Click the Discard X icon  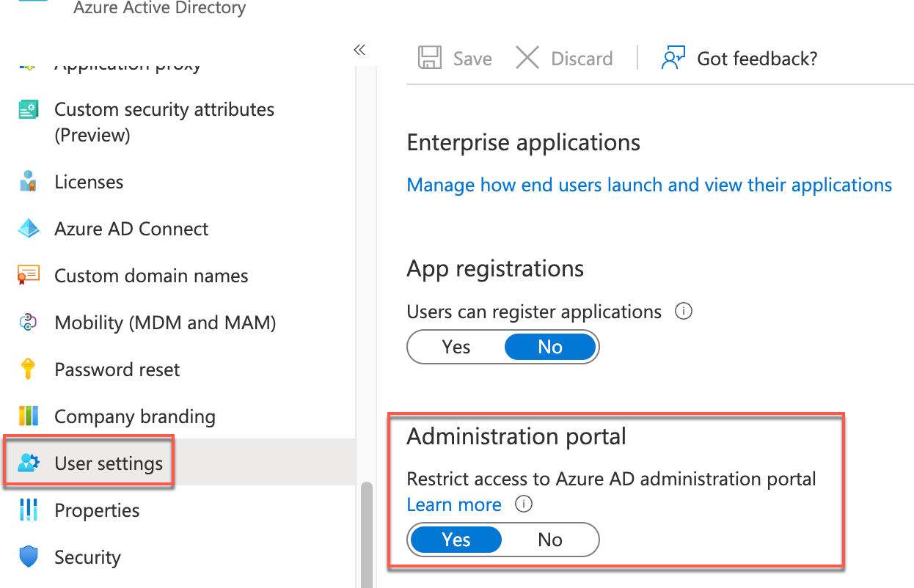(x=527, y=58)
